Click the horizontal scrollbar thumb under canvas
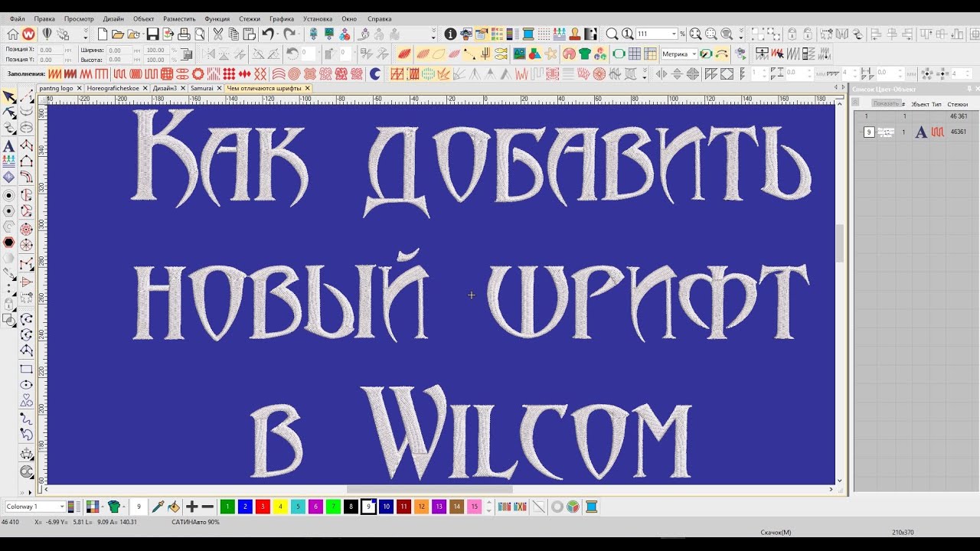980x551 pixels. pyautogui.click(x=430, y=489)
